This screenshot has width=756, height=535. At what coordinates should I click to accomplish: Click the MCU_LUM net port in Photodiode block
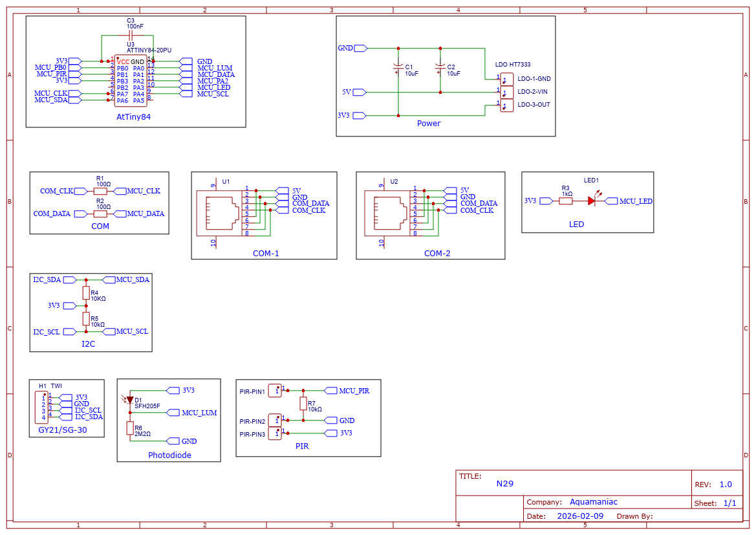(x=199, y=413)
